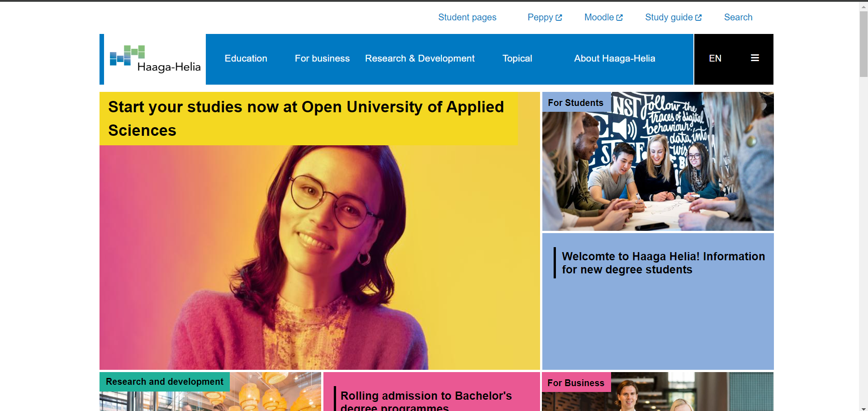Switch language using the EN button
This screenshot has width=868, height=411.
coord(715,58)
